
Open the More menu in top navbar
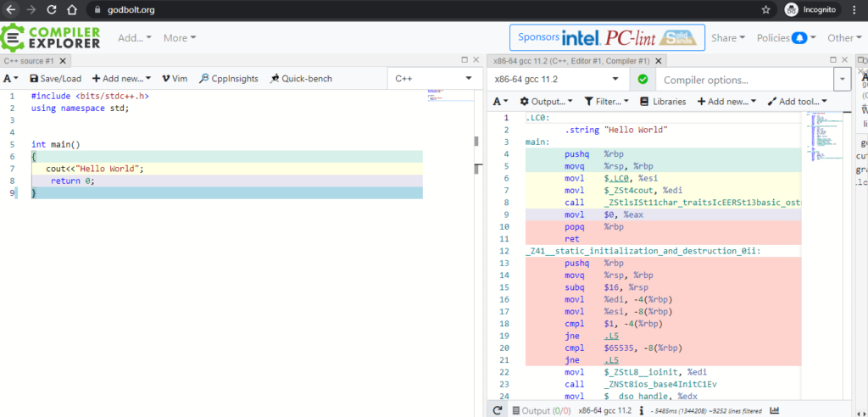pos(180,37)
